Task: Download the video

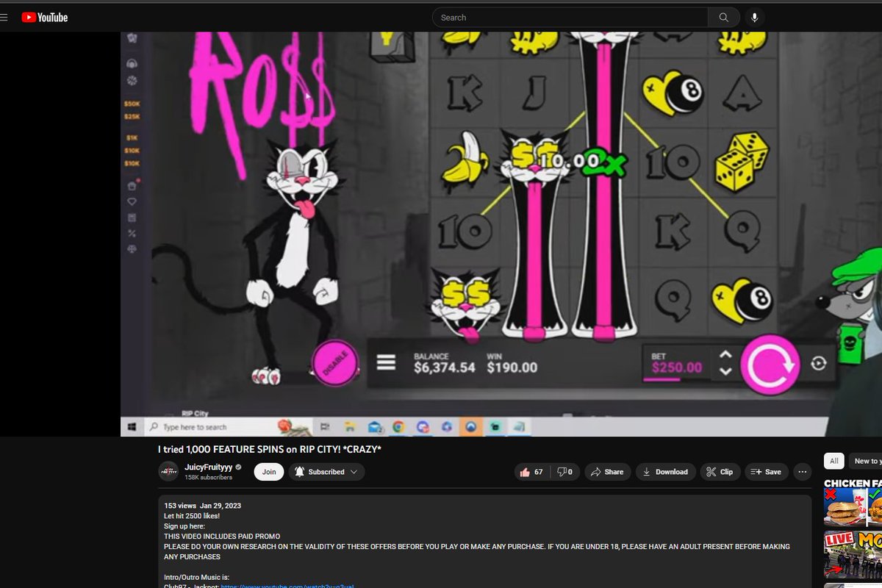Action: pos(665,472)
